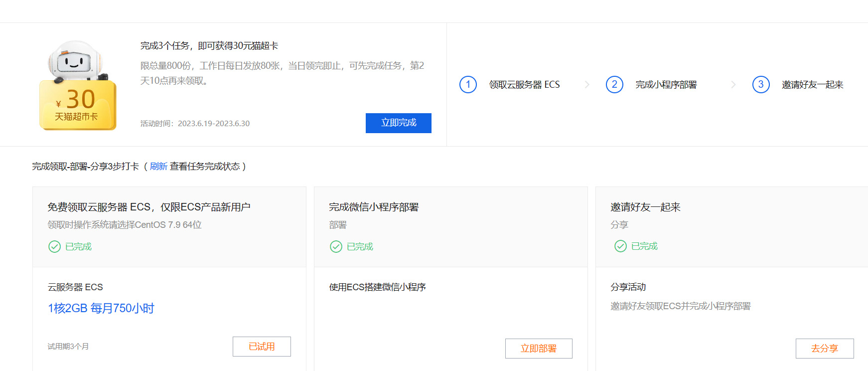Click the chevron after 领取云服务器 ECS step
This screenshot has width=868, height=371.
[587, 85]
